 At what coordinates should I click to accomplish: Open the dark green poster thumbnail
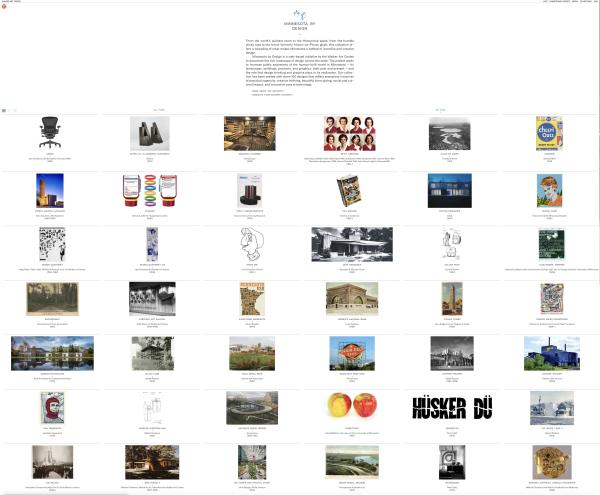tap(552, 244)
